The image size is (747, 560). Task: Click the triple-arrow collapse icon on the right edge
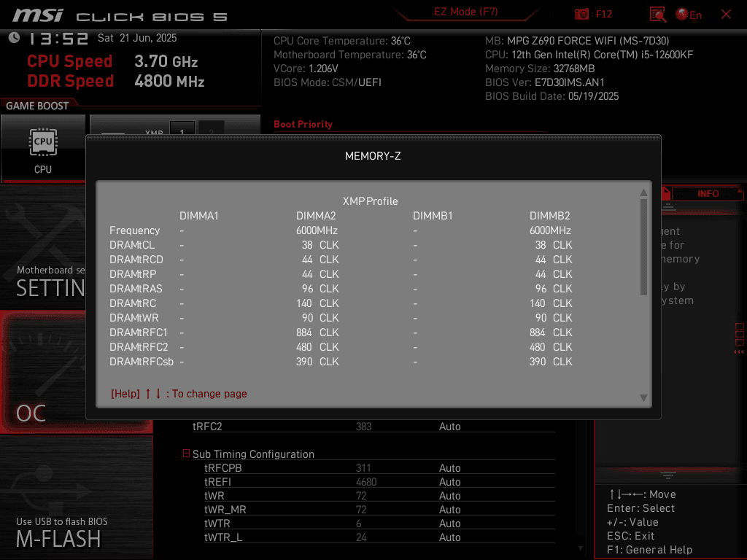[x=739, y=352]
